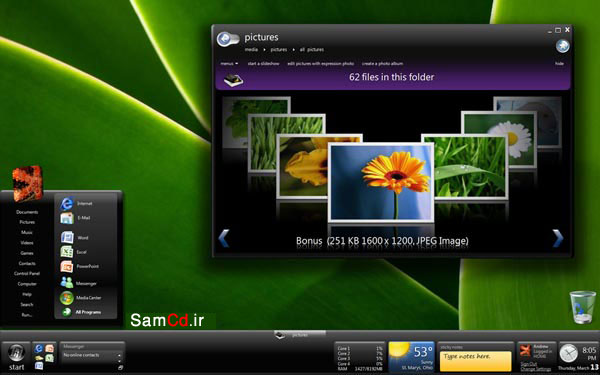The image size is (600, 375).
Task: Open Pictures from the start menu list
Action: click(27, 222)
